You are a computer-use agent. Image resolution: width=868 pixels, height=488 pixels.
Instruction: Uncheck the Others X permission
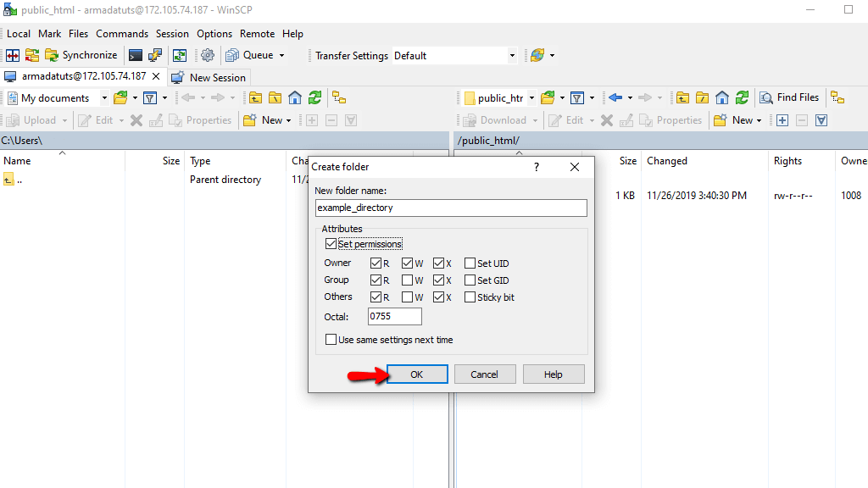[439, 297]
